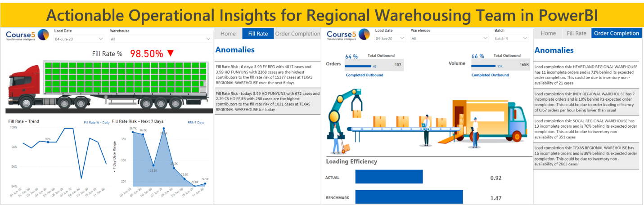Click the BENCHMARK loading efficiency bar

409,197
